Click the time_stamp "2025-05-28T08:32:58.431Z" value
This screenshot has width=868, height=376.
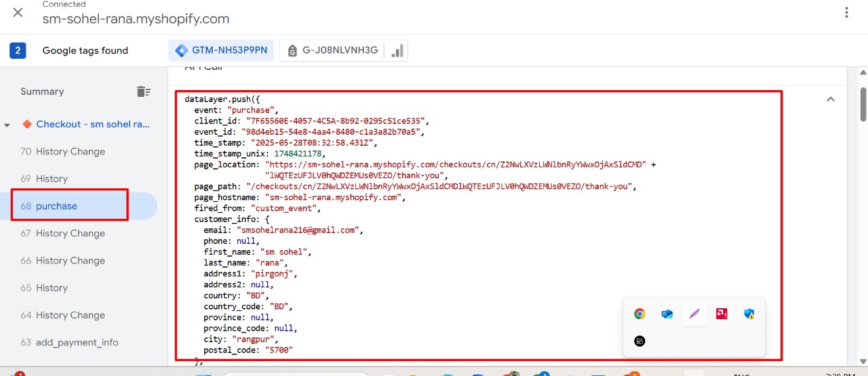[x=314, y=143]
